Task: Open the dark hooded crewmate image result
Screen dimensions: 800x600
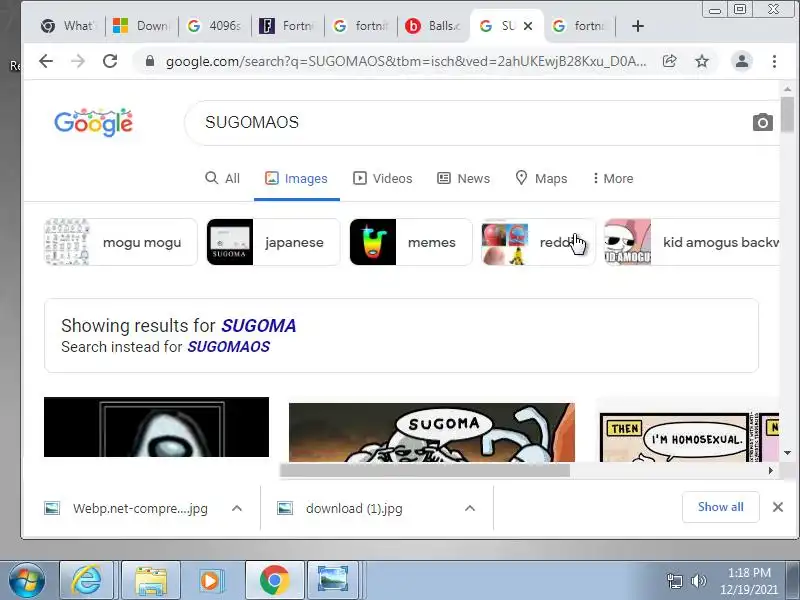Action: tap(156, 427)
